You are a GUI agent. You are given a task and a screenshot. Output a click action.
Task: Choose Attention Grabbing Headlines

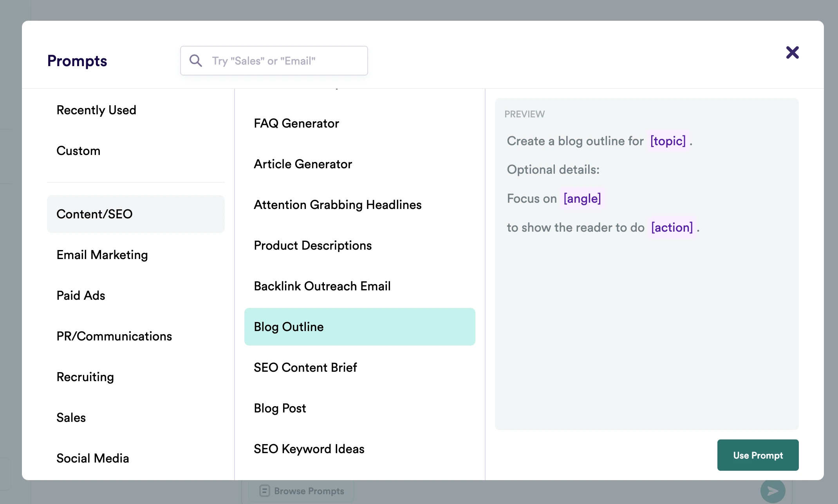pyautogui.click(x=338, y=204)
